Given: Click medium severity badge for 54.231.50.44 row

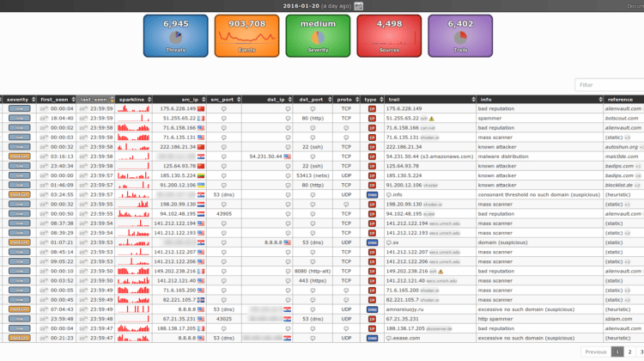Looking at the screenshot, I should point(19,156).
